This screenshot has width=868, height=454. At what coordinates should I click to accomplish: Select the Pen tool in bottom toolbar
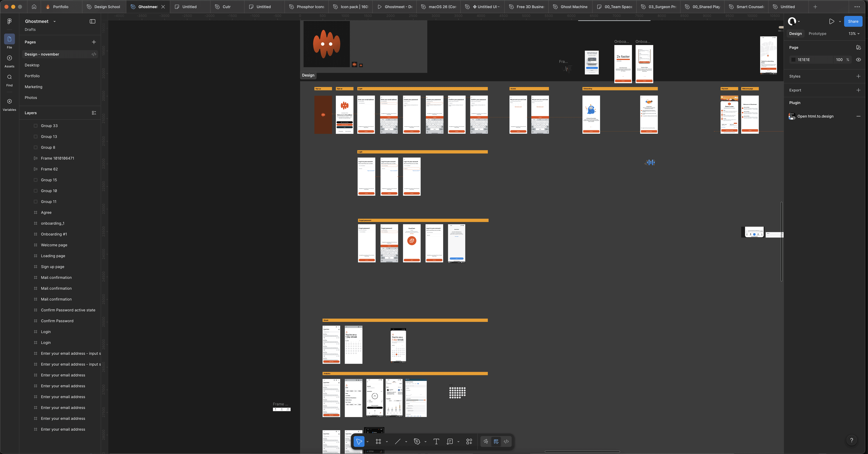pyautogui.click(x=417, y=441)
